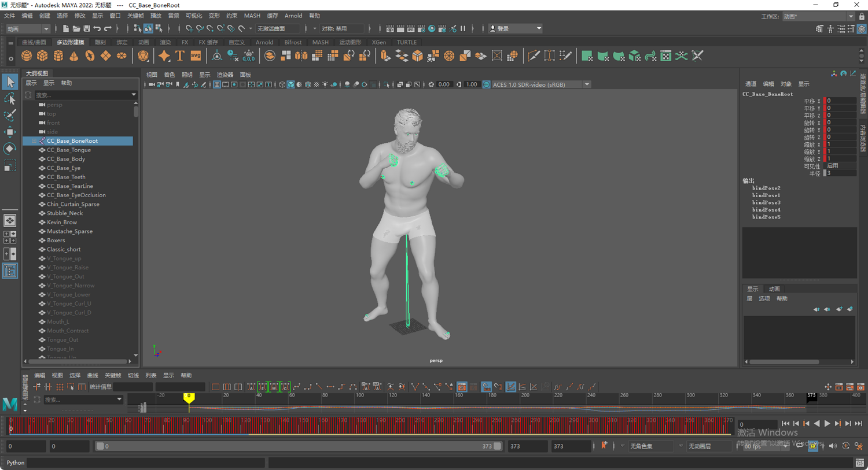Viewport: 868px width, 470px height.
Task: Select Stubble_Neck in the outliner
Action: click(65, 213)
